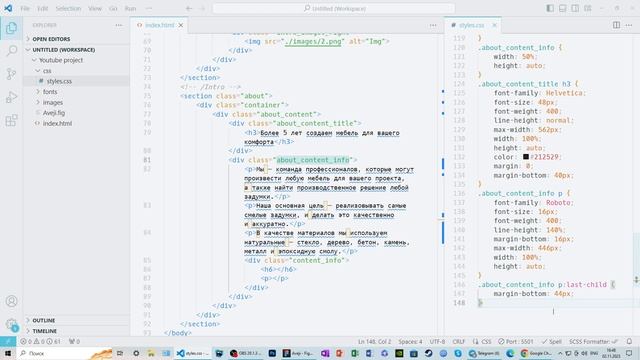Collapse the Untitled (Workspace) section
Image resolution: width=640 pixels, height=360 pixels.
(x=76, y=49)
